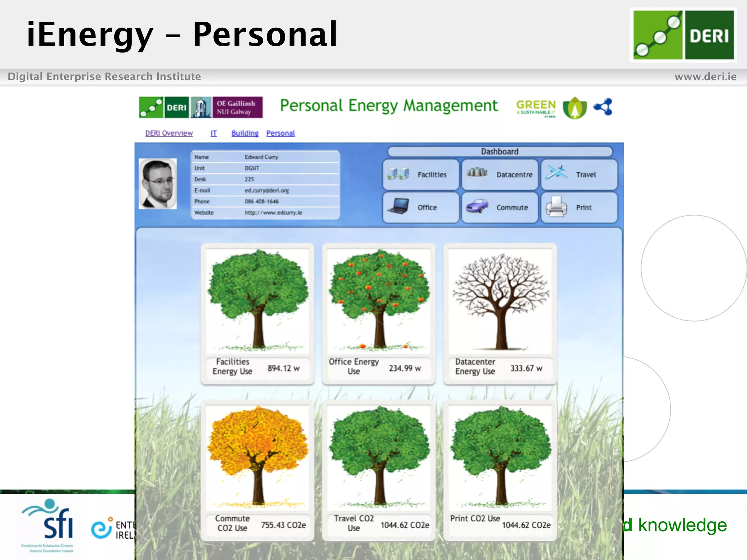Select the Datacenter Energy Use bare tree card
This screenshot has height=560, width=747.
(500, 314)
